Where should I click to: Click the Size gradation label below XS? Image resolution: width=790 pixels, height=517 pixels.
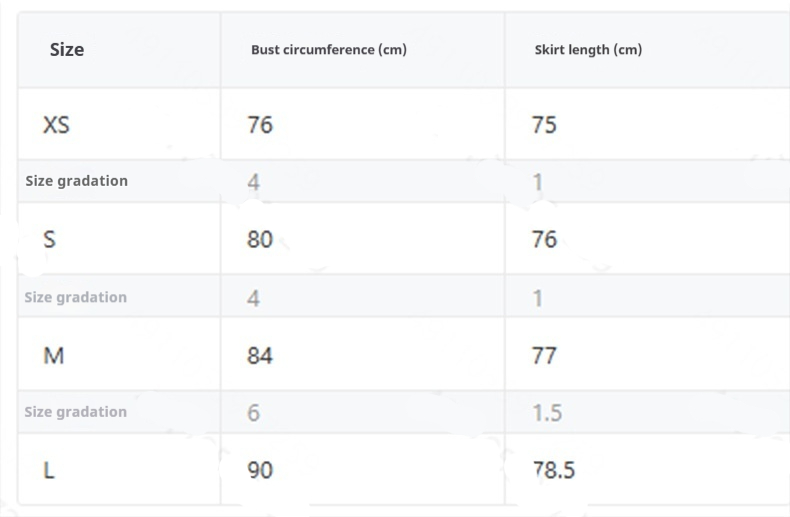[x=77, y=181]
